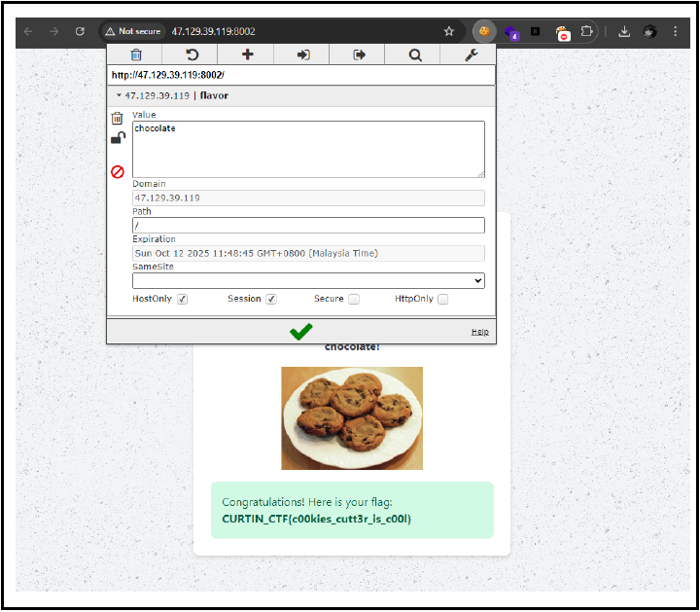Toggle the Session checkbox
Viewport: 700px width, 612px height.
[271, 300]
